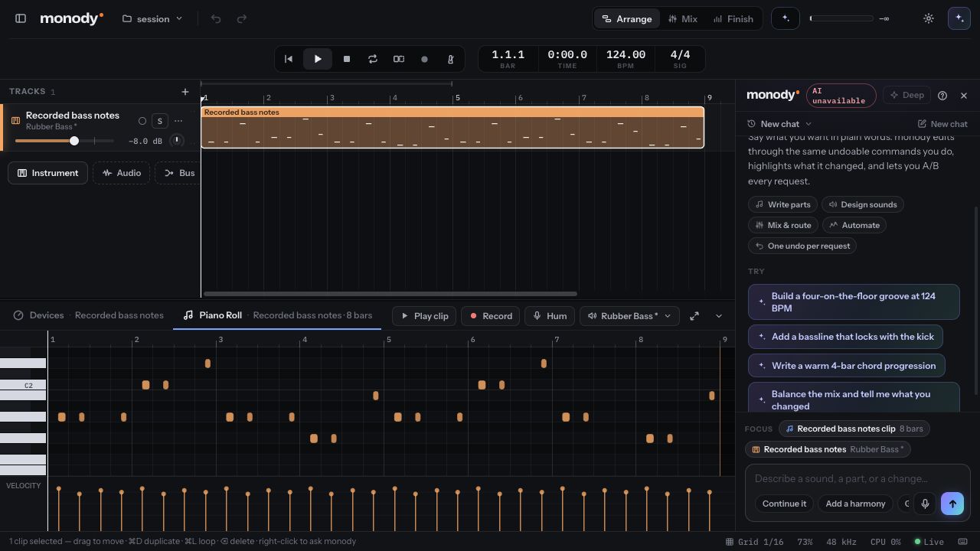980x551 pixels.
Task: Close the monody AI panel
Action: 964,96
